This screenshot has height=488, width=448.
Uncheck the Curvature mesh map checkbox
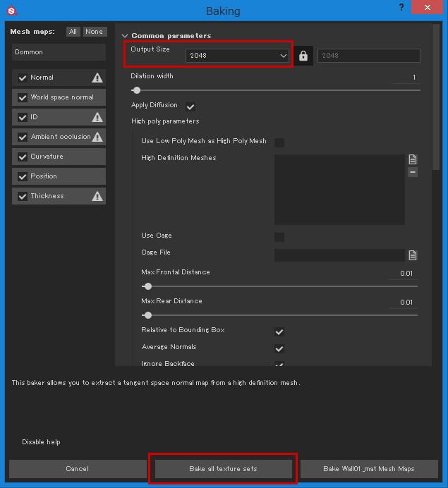[23, 157]
